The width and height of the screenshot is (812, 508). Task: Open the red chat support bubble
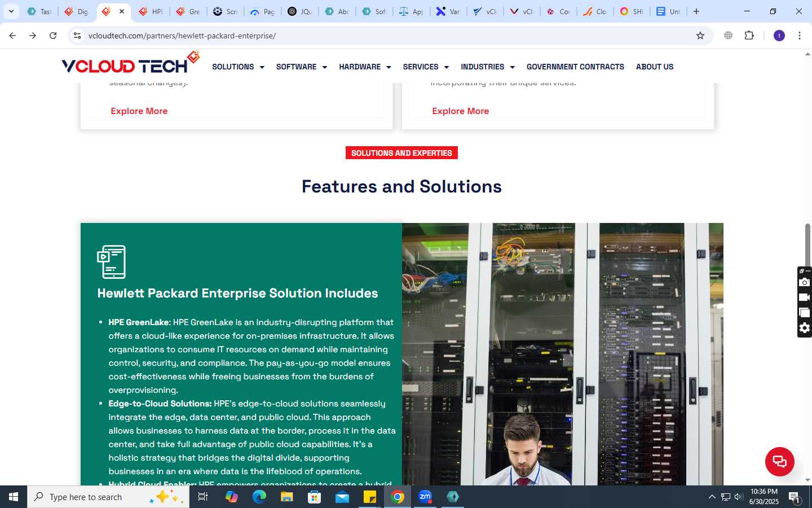779,461
